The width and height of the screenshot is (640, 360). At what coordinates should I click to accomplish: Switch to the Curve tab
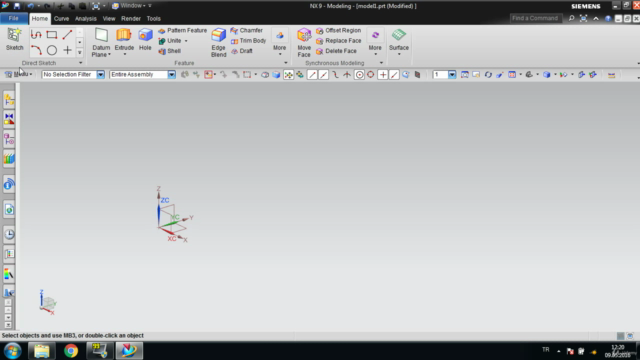coord(61,19)
